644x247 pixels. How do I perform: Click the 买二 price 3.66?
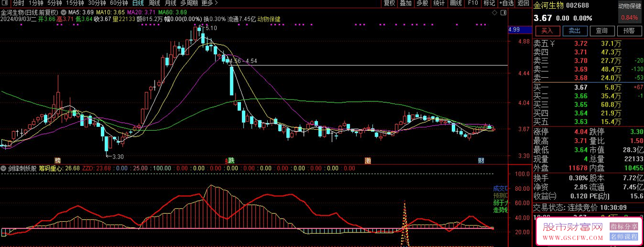pos(581,96)
